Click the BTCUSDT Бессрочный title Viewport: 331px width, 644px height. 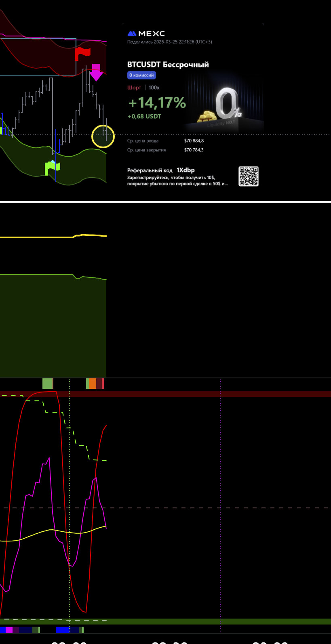[168, 65]
